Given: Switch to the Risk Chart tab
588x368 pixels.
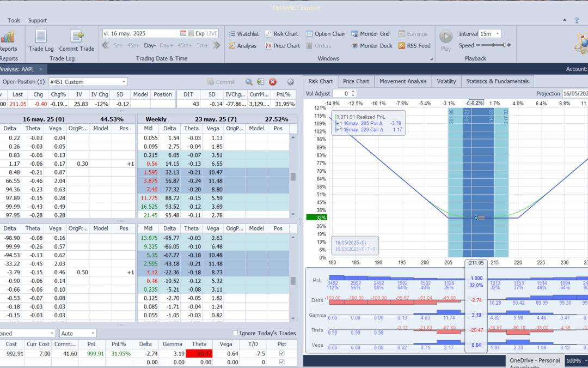Looking at the screenshot, I should (x=320, y=81).
